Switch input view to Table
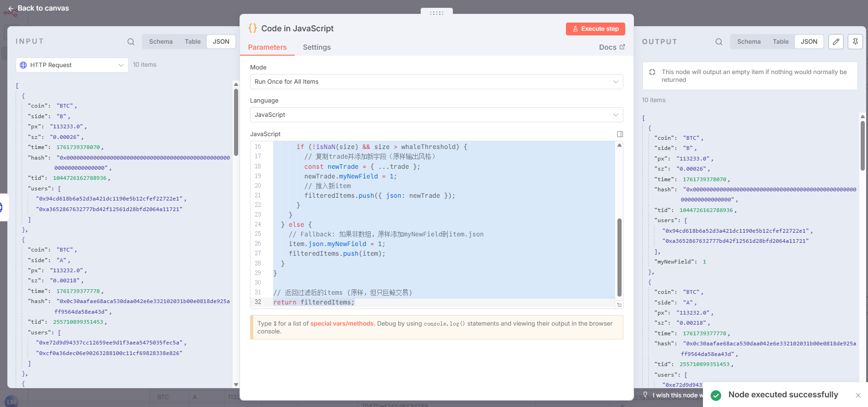 coord(193,42)
